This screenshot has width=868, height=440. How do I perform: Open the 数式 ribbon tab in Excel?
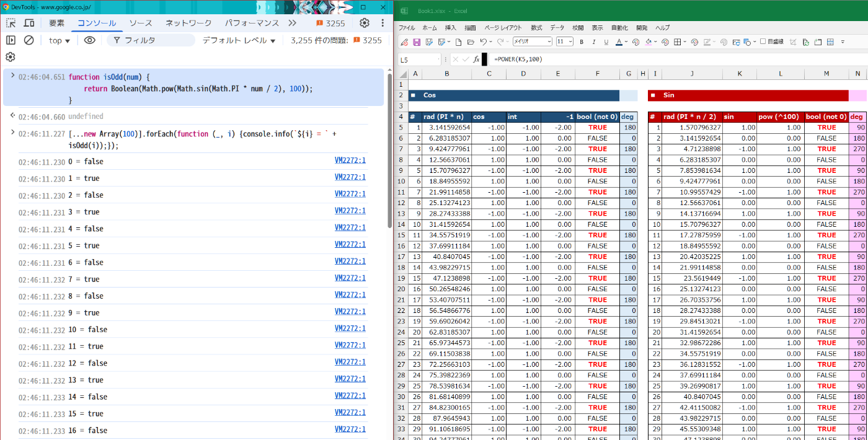tap(536, 28)
